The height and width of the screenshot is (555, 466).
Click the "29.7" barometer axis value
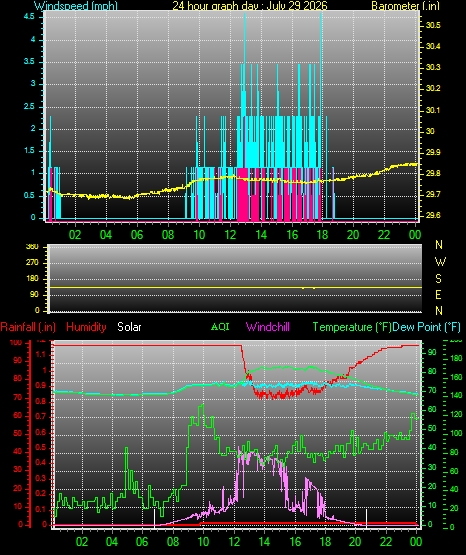[x=433, y=194]
